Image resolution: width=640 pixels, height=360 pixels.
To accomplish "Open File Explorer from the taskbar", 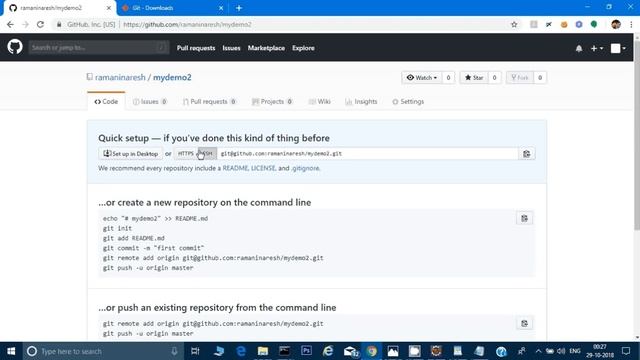I will [263, 351].
